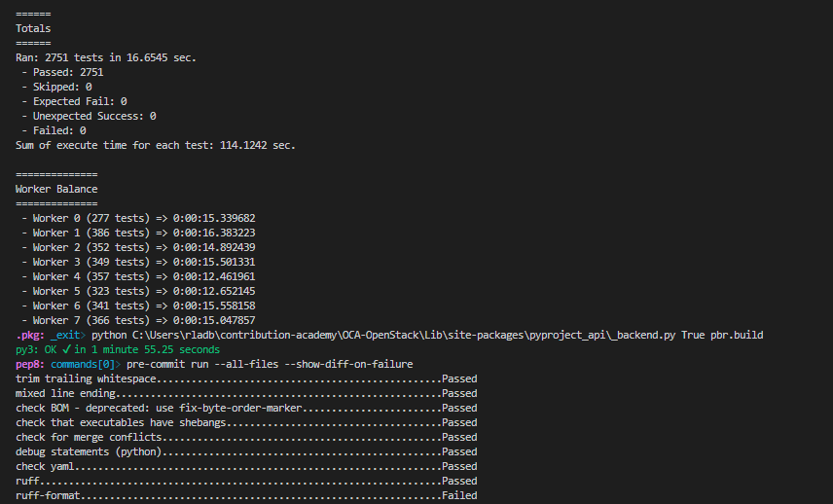Image resolution: width=833 pixels, height=504 pixels.
Task: Click the '.pkg: _exit>' prompt label
Action: pos(51,335)
